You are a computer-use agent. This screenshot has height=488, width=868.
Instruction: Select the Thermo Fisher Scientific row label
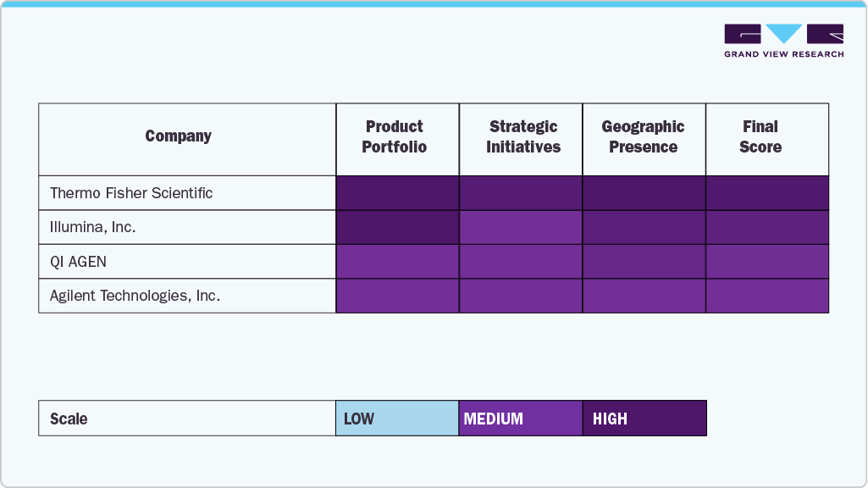coord(131,193)
